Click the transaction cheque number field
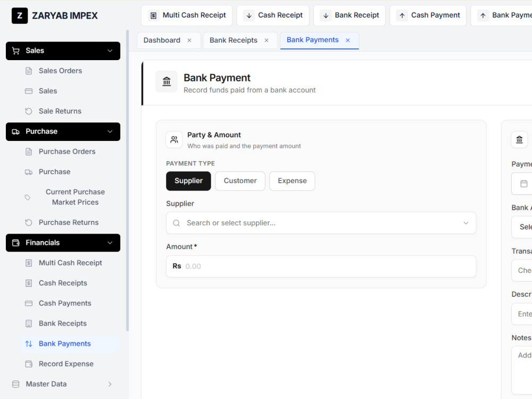The height and width of the screenshot is (399, 532). point(522,270)
